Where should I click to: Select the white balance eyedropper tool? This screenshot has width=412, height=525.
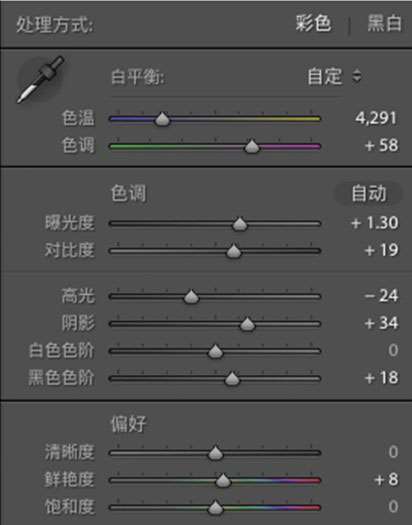[40, 80]
